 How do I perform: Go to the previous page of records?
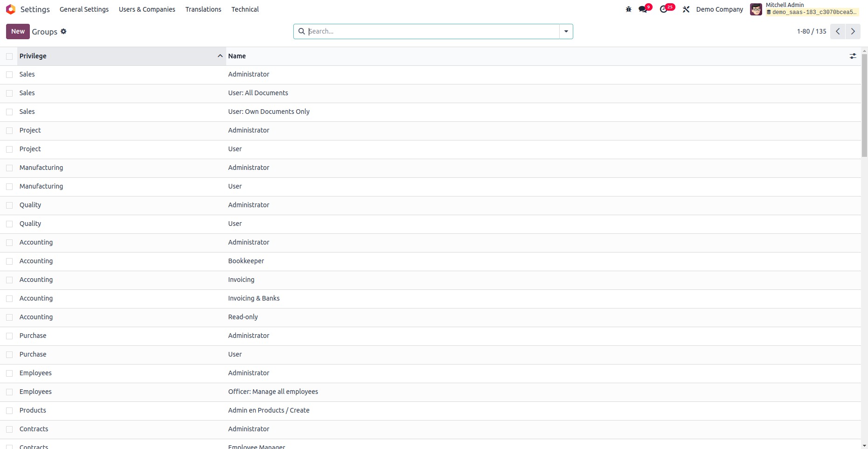[x=838, y=31]
